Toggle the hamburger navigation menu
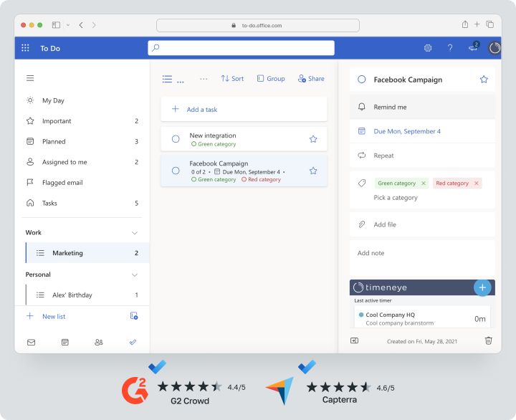Screen dimensions: 516x420 (x=30, y=78)
